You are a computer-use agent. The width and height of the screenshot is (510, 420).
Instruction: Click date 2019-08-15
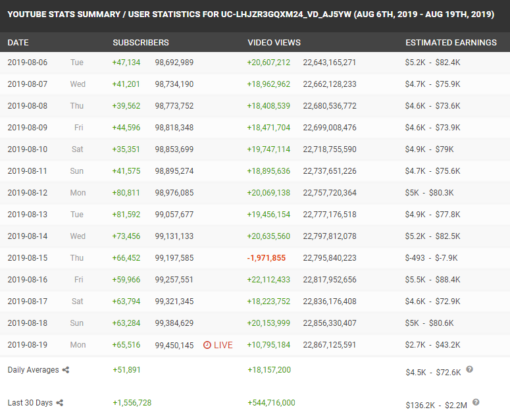pyautogui.click(x=28, y=258)
